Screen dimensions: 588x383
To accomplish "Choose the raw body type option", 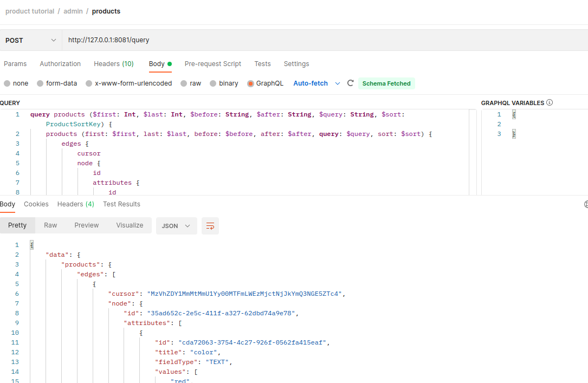I will coord(184,83).
